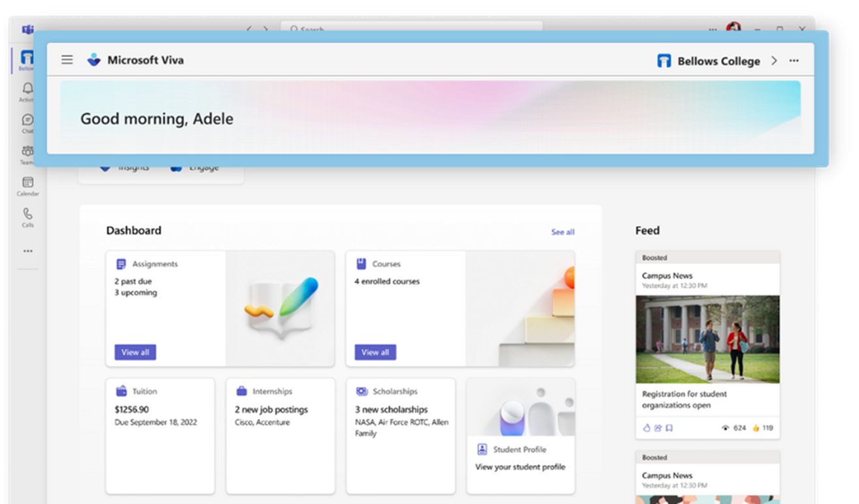
Task: Click the 'Boosted' label on the first feed card
Action: (654, 258)
